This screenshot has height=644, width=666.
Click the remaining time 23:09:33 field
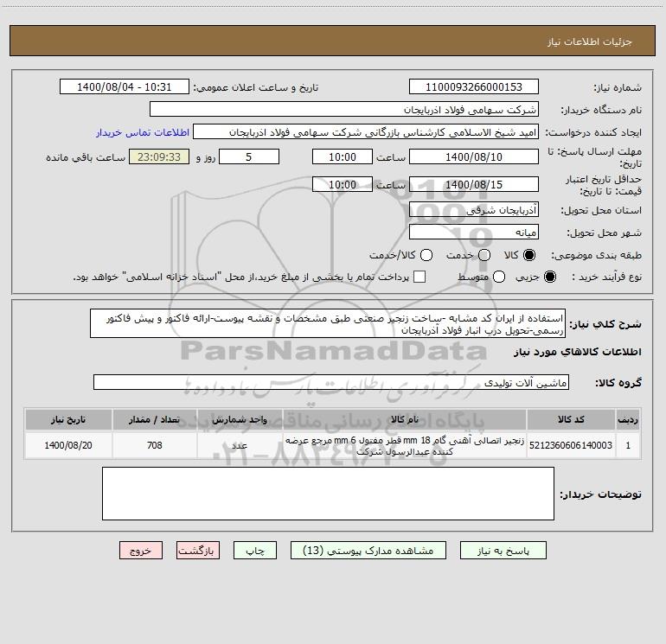[159, 156]
